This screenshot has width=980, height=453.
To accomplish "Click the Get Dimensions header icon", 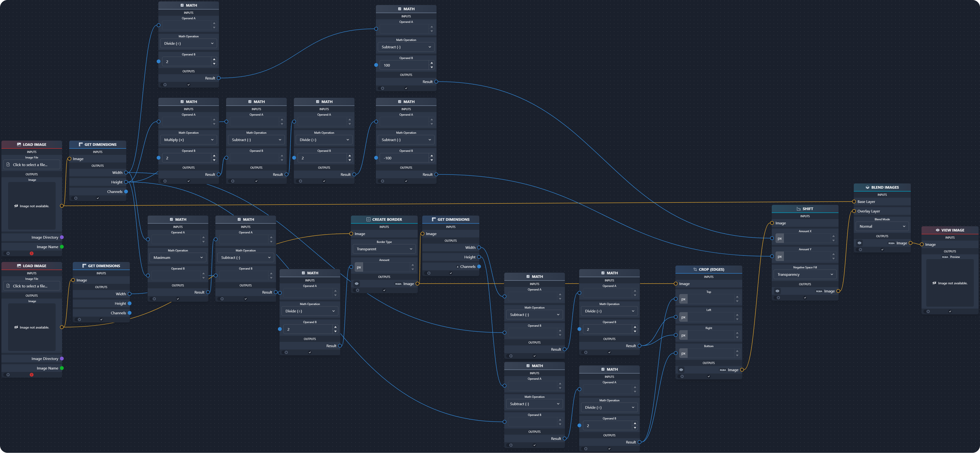I will tap(81, 144).
